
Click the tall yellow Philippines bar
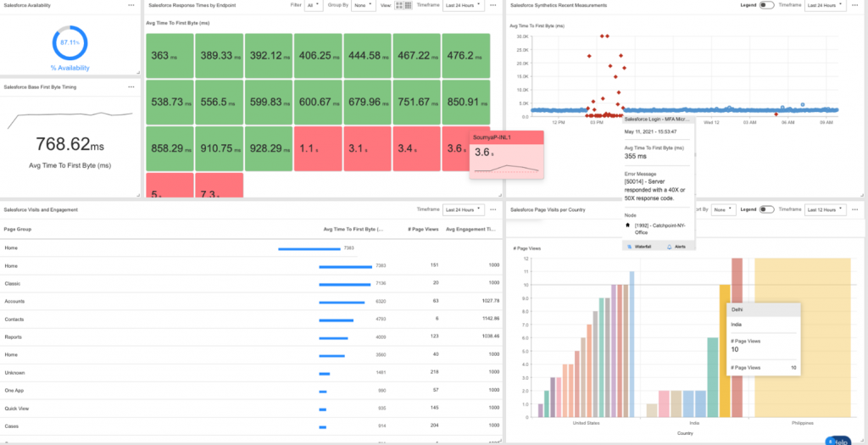[x=802, y=337]
